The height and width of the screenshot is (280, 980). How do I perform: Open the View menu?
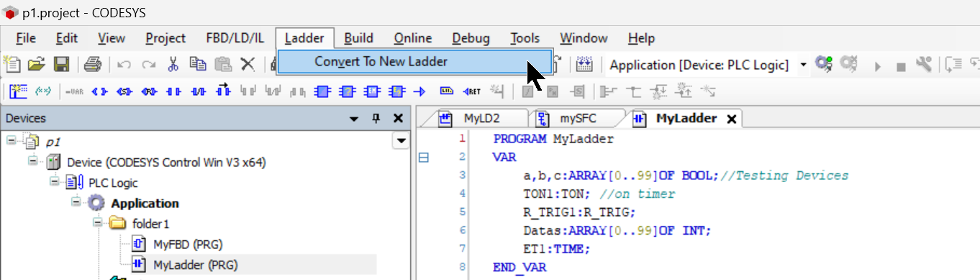112,38
